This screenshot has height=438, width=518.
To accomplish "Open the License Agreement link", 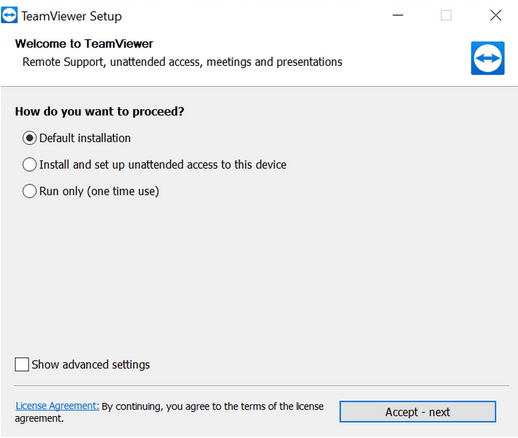I will (57, 406).
